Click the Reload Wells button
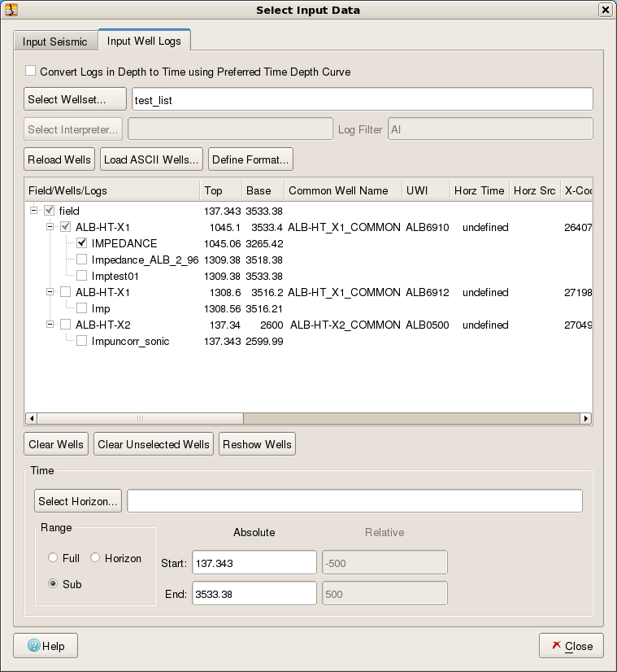Screen dimensions: 617x672 (x=59, y=159)
